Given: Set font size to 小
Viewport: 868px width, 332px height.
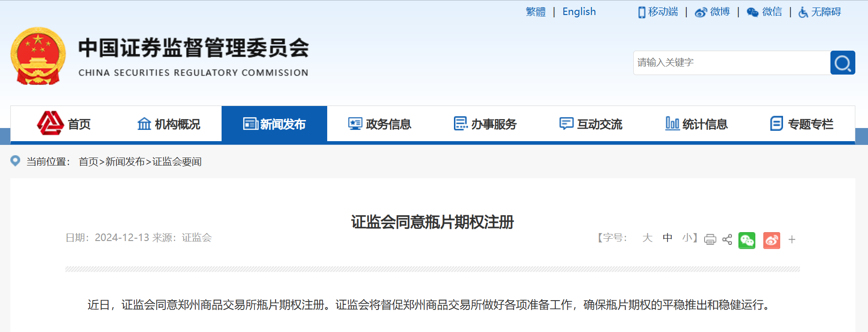Looking at the screenshot, I should (687, 238).
